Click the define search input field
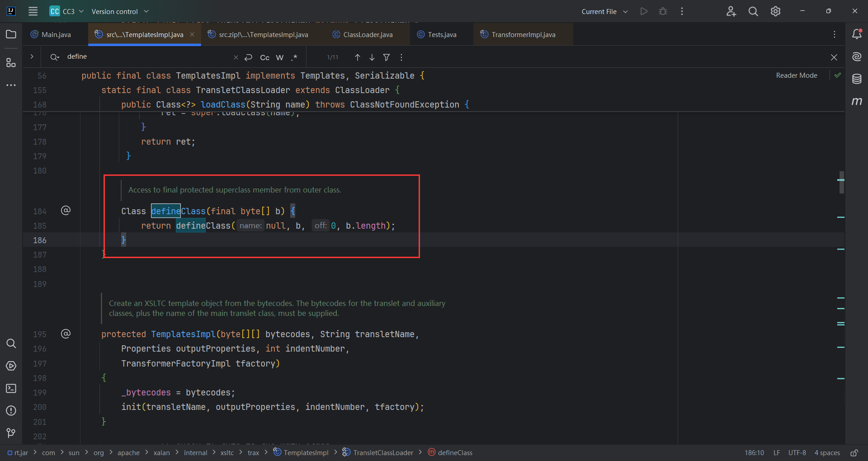Viewport: 868px width, 461px height. 147,56
